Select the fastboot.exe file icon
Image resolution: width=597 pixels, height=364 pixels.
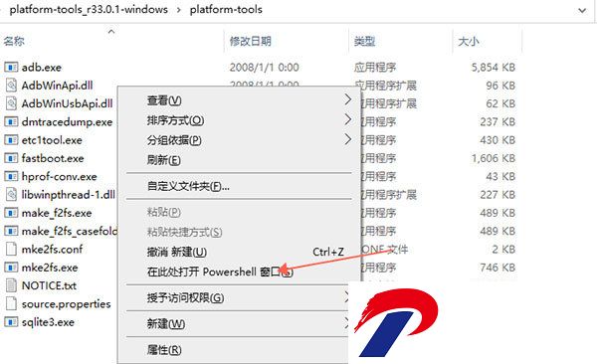tap(11, 158)
